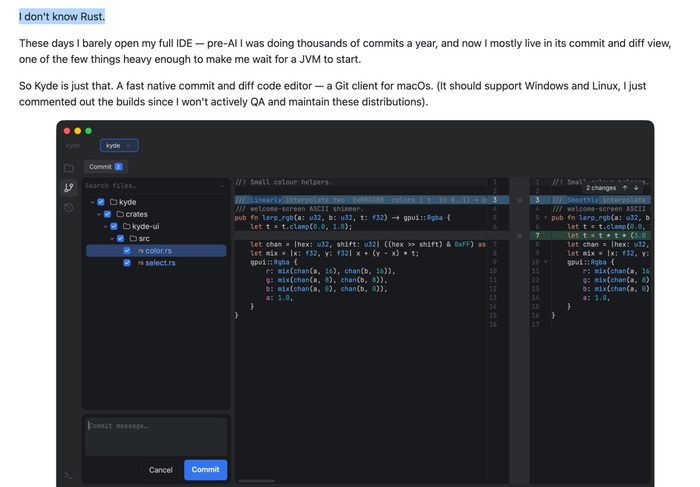Click the 'a: 1.0,' line in left pane
700x487 pixels.
(279, 298)
